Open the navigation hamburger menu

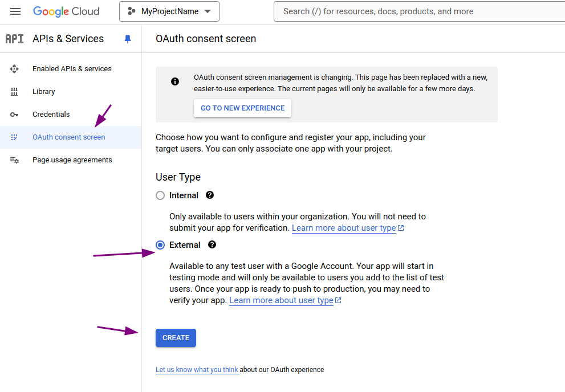click(x=15, y=11)
